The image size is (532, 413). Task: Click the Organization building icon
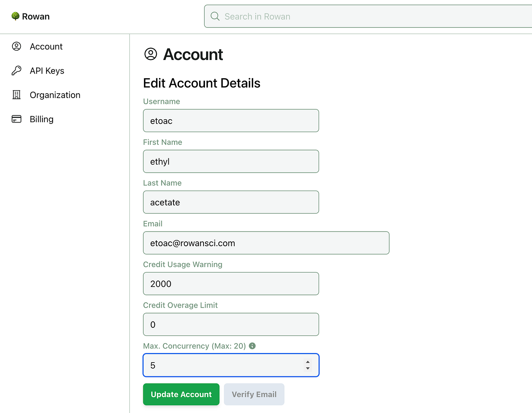16,95
